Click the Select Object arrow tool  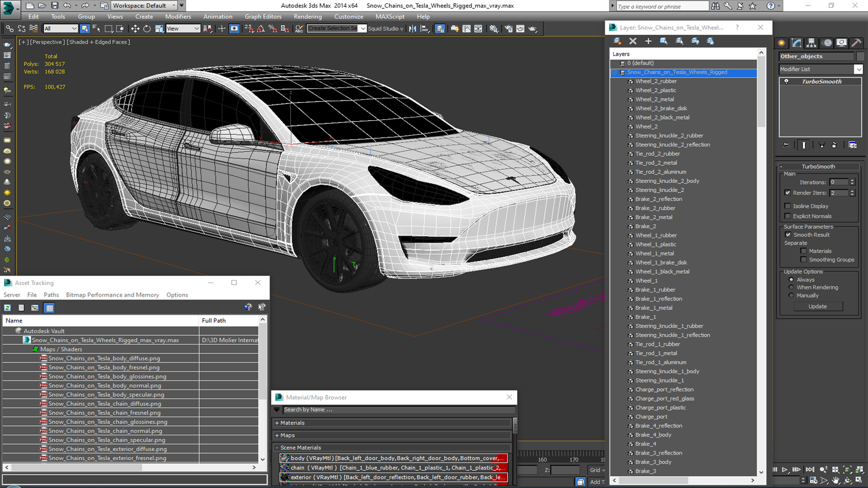(85, 28)
